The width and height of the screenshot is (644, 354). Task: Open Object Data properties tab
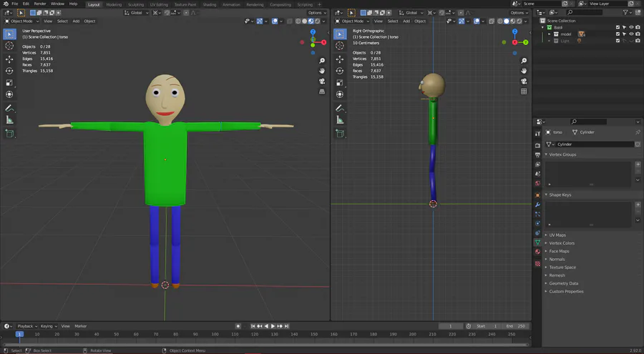[x=537, y=242]
